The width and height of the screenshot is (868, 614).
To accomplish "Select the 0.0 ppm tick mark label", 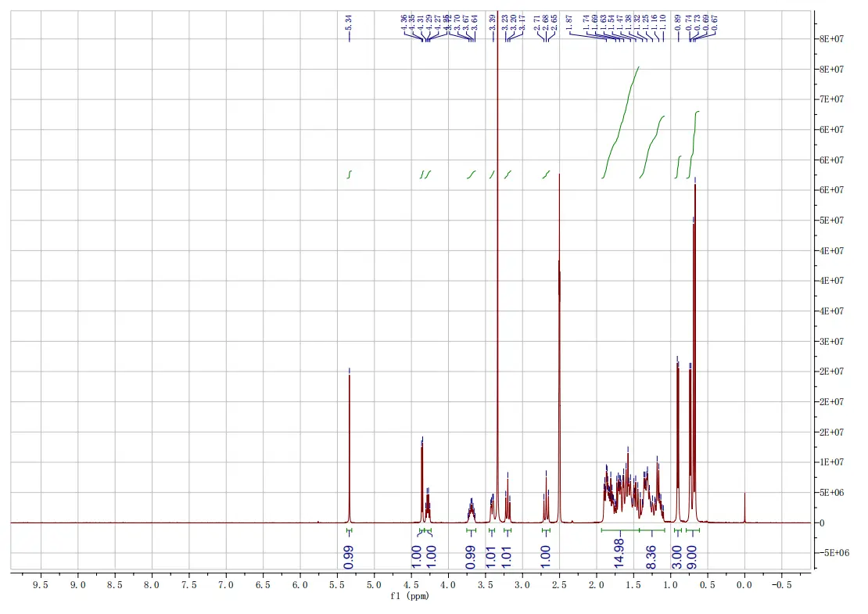I will pyautogui.click(x=745, y=583).
